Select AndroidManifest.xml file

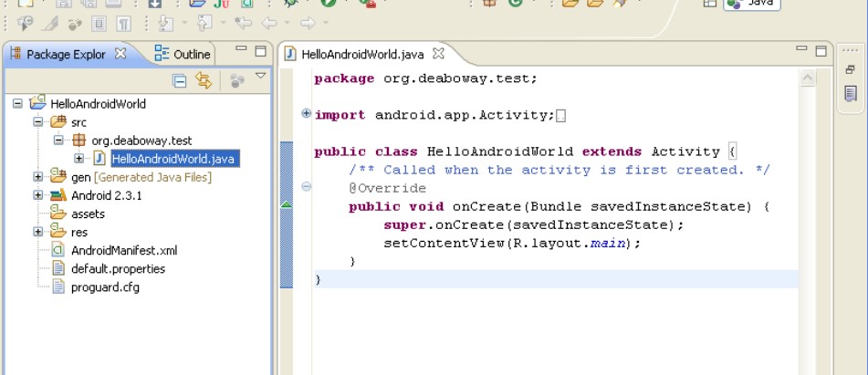pos(124,250)
